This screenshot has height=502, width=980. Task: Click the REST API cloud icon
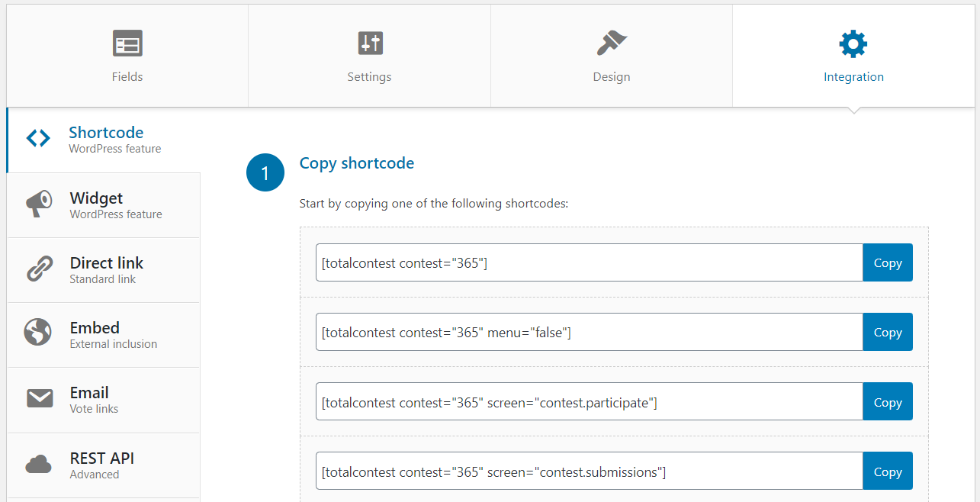[x=38, y=464]
